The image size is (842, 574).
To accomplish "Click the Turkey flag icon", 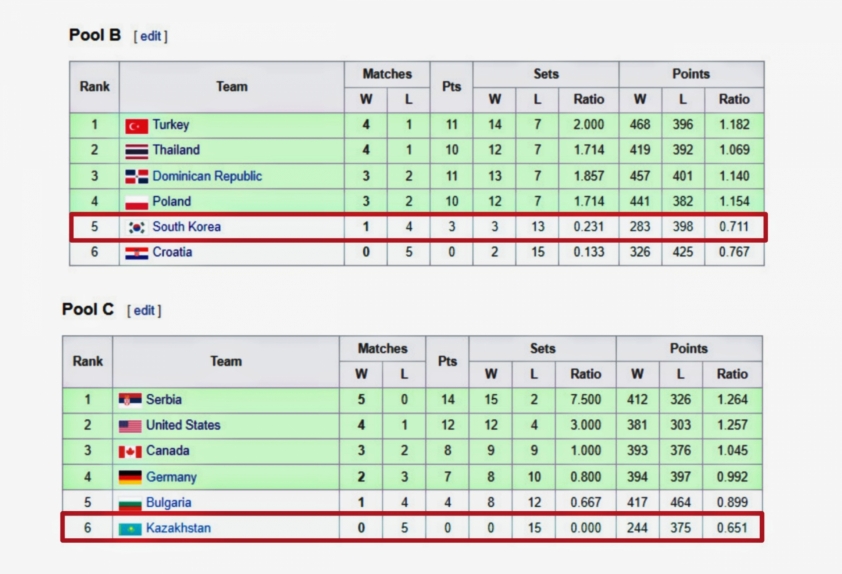I will pos(136,126).
